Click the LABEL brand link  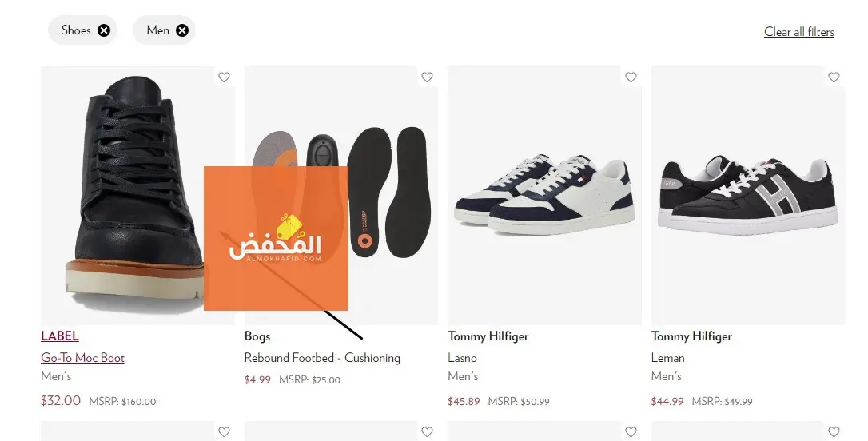[60, 336]
